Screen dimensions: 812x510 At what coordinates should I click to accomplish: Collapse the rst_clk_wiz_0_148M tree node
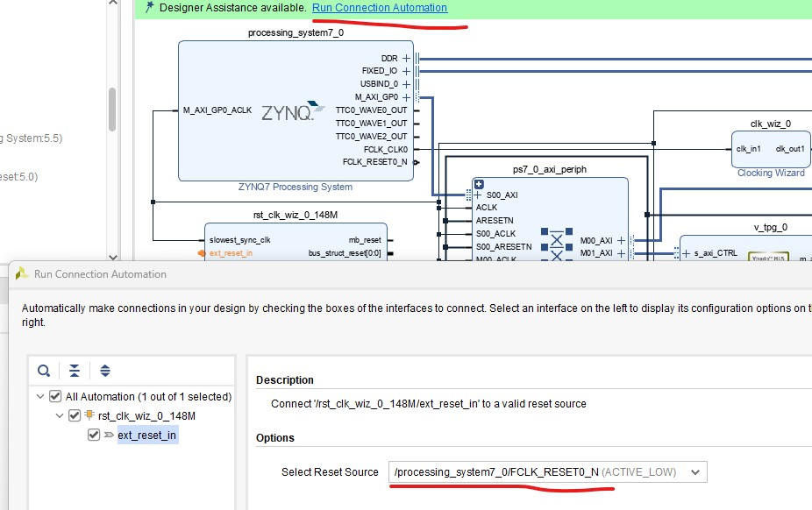59,416
